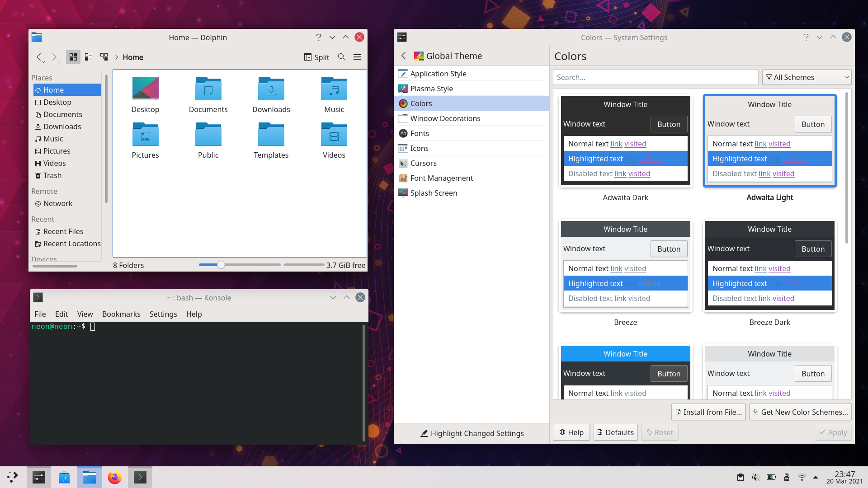
Task: Switch Dolphin to icons view mode
Action: click(x=73, y=57)
